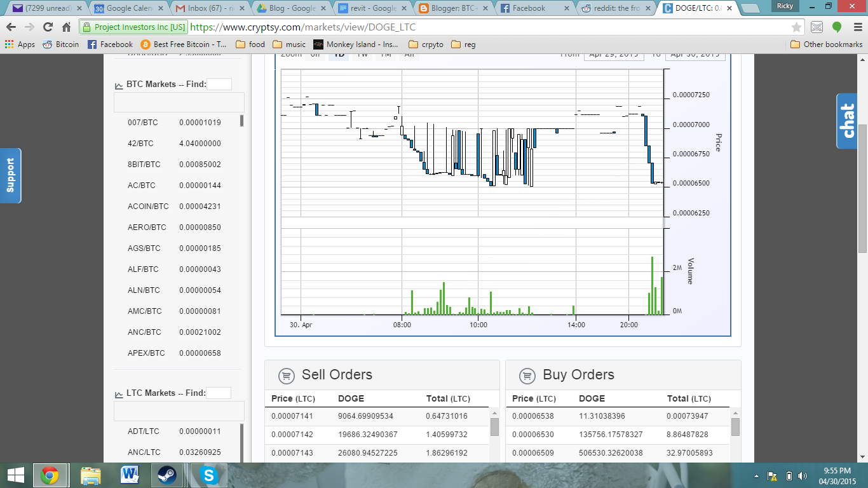This screenshot has height=488, width=868.
Task: Select the ACOIN/BTC market row
Action: pos(177,207)
